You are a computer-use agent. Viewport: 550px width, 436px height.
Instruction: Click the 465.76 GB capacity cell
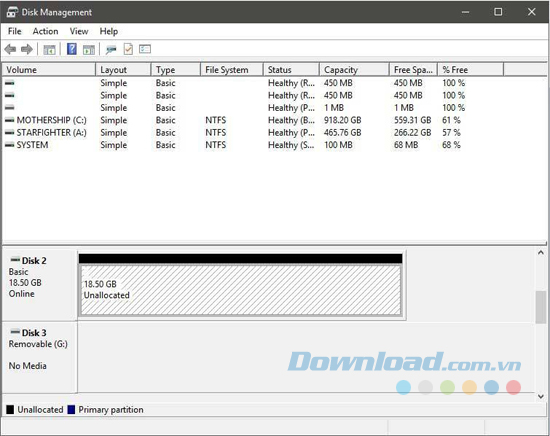[343, 133]
